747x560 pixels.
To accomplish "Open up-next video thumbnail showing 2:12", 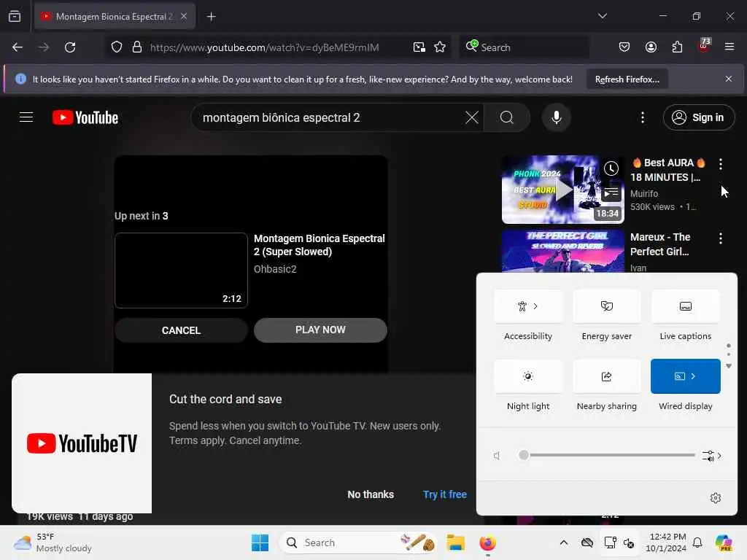I will 181,270.
